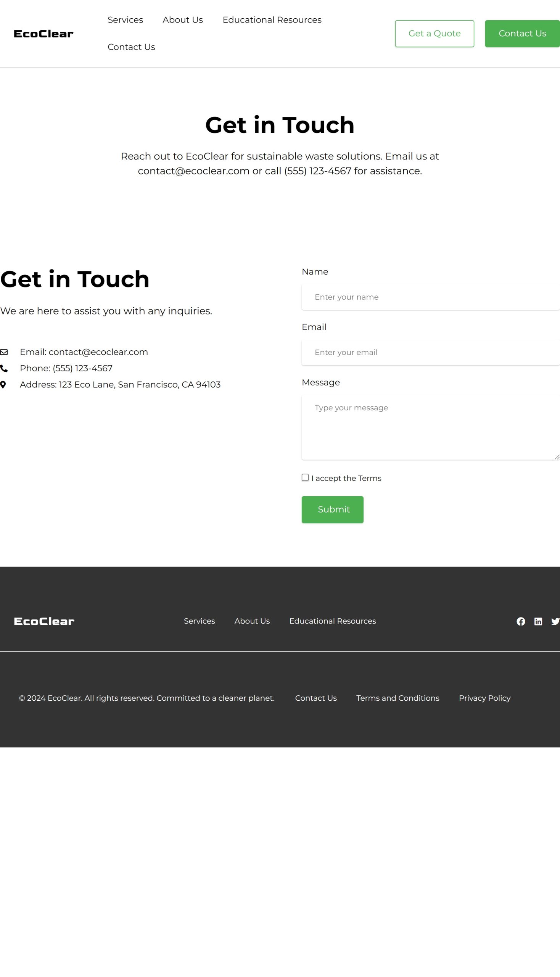
Task: Open the LinkedIn icon in footer
Action: coord(538,621)
